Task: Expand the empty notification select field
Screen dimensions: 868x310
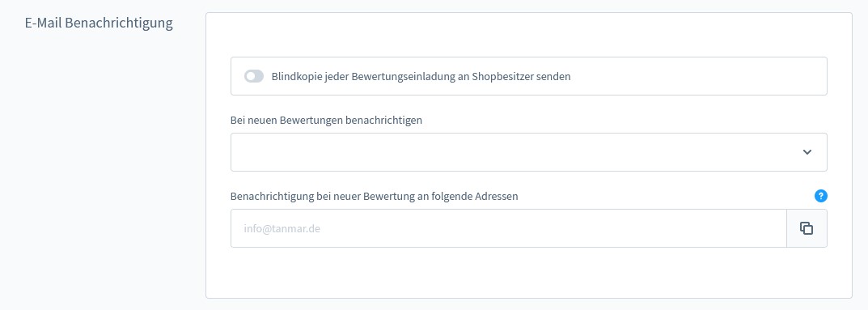Action: 529,152
